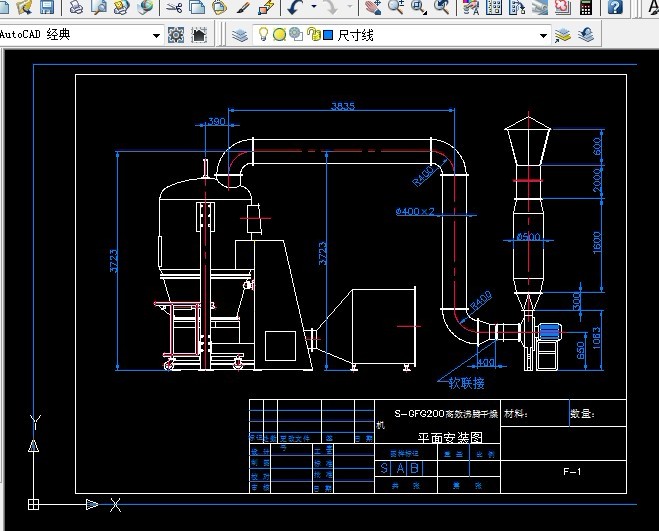Select the 软联接 annotation text

[x=467, y=383]
